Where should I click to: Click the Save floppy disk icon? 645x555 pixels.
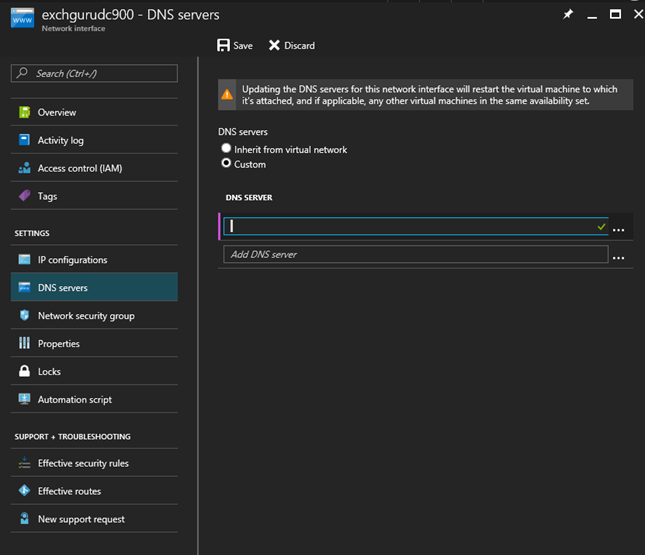pyautogui.click(x=223, y=45)
